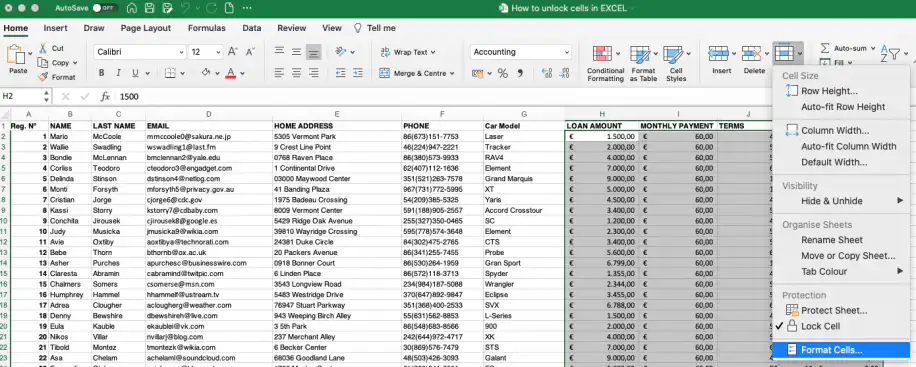Switch to the Insert ribbon tab

55,28
